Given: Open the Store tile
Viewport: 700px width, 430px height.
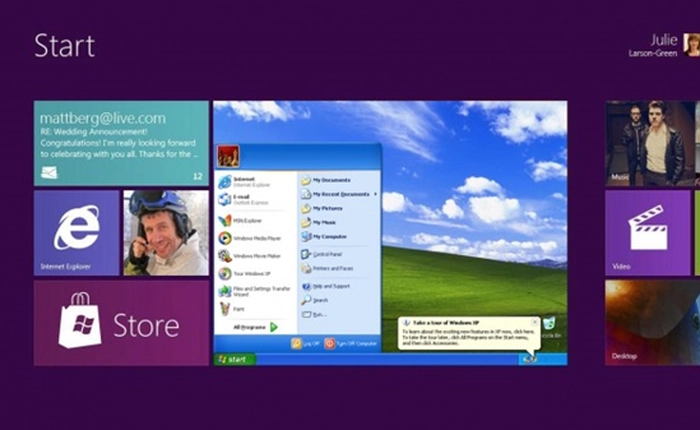Looking at the screenshot, I should click(x=121, y=323).
